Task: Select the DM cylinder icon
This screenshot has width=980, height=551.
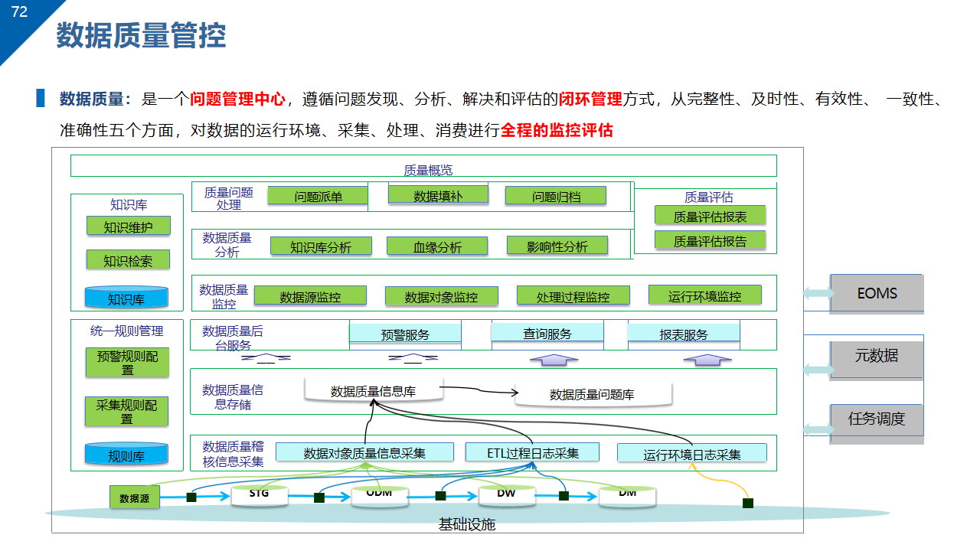Action: (x=628, y=495)
